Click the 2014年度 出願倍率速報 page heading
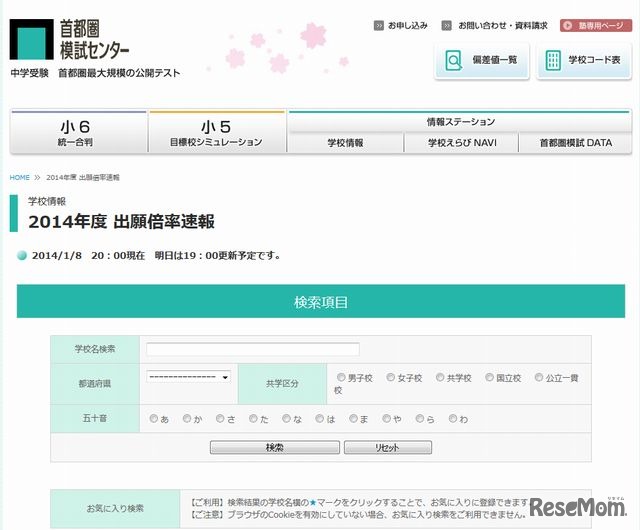This screenshot has height=530, width=640. (121, 222)
